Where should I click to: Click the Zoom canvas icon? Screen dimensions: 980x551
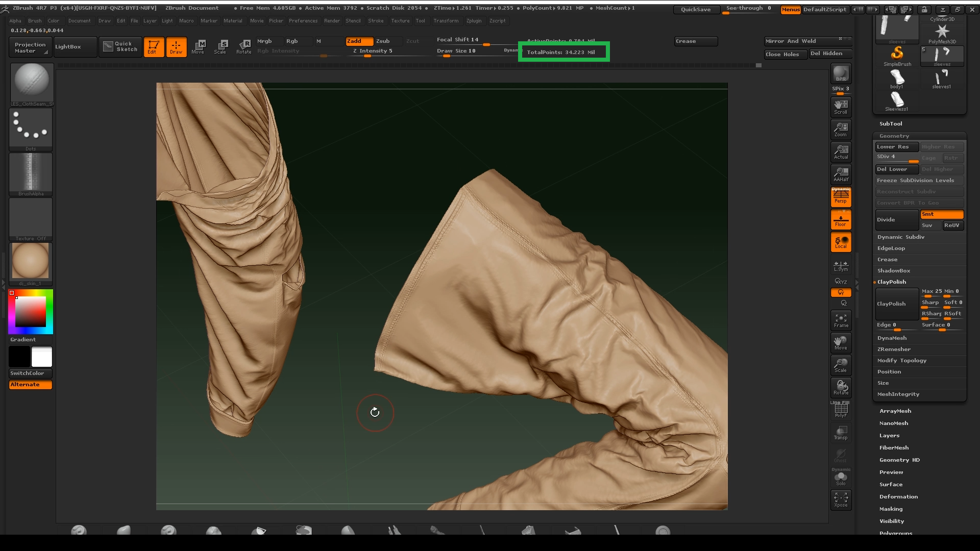(841, 129)
